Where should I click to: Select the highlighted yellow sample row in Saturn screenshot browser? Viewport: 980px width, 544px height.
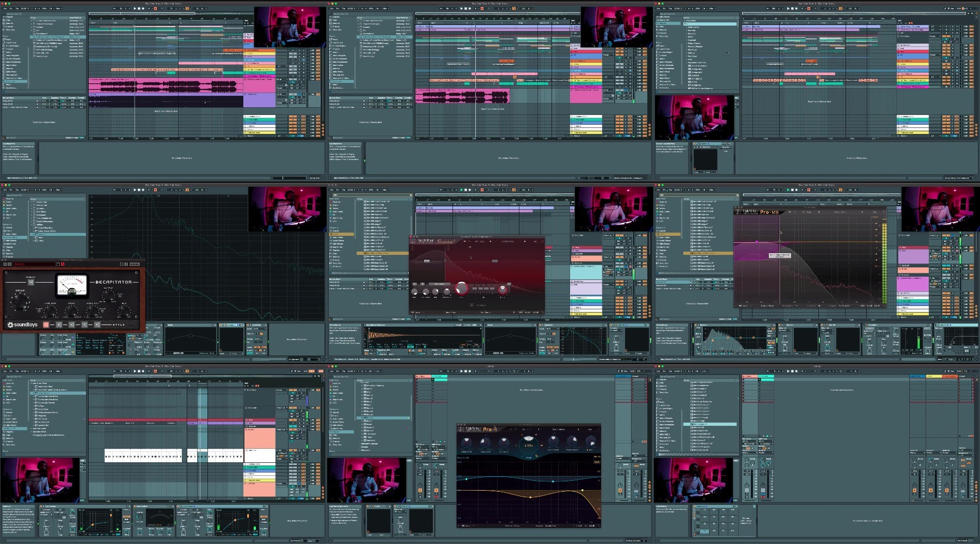tap(383, 253)
